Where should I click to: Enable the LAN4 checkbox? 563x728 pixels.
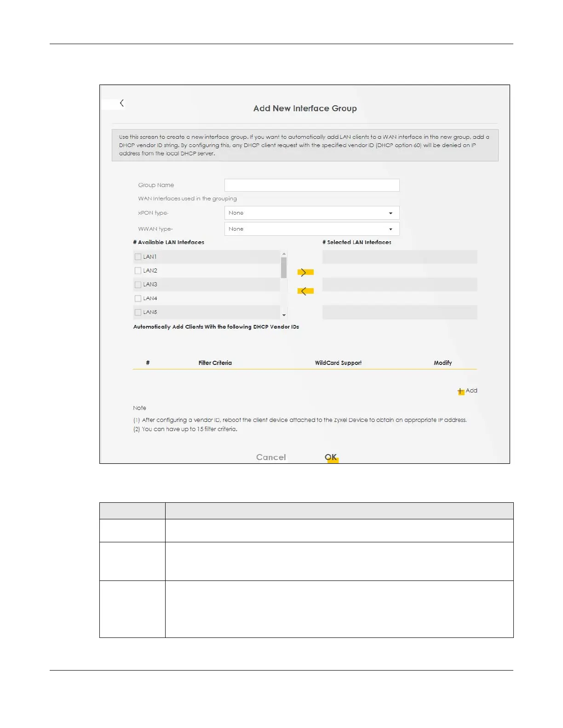coord(138,298)
